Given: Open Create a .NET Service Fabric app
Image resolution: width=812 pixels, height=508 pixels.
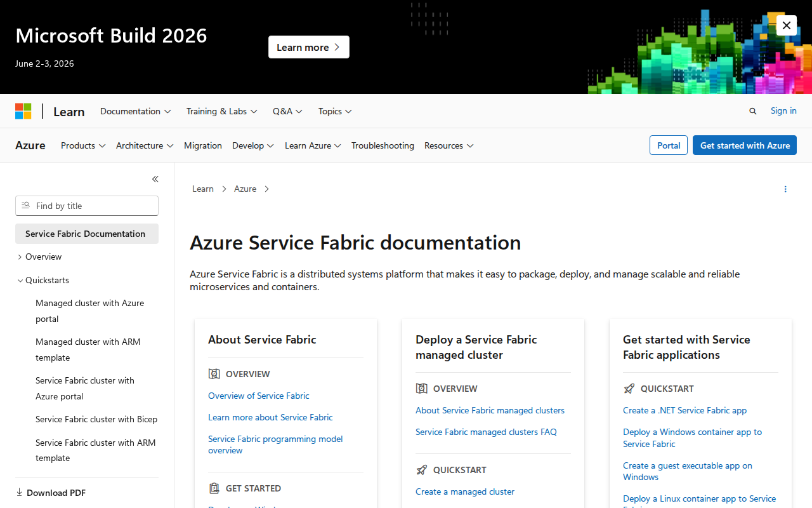Looking at the screenshot, I should pos(685,410).
